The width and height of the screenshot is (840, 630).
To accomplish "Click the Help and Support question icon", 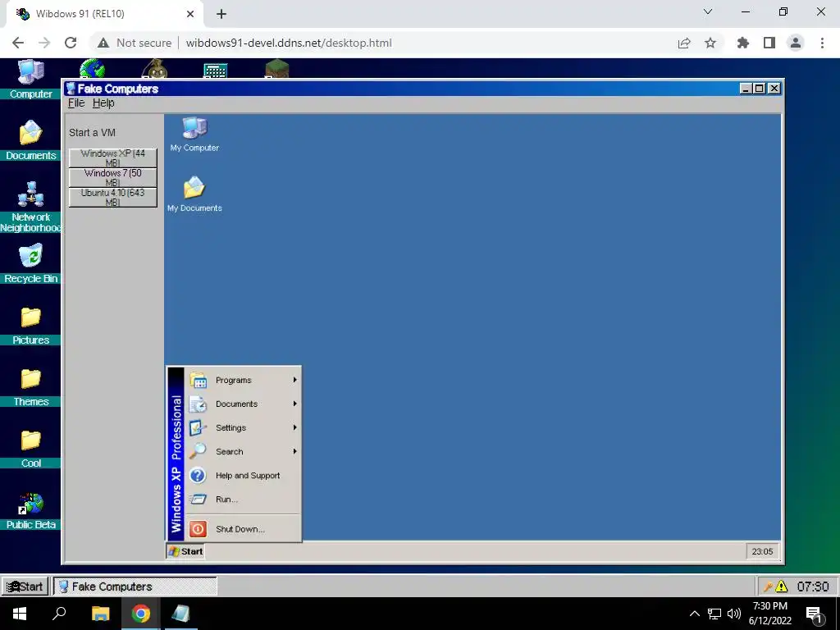I will [198, 475].
